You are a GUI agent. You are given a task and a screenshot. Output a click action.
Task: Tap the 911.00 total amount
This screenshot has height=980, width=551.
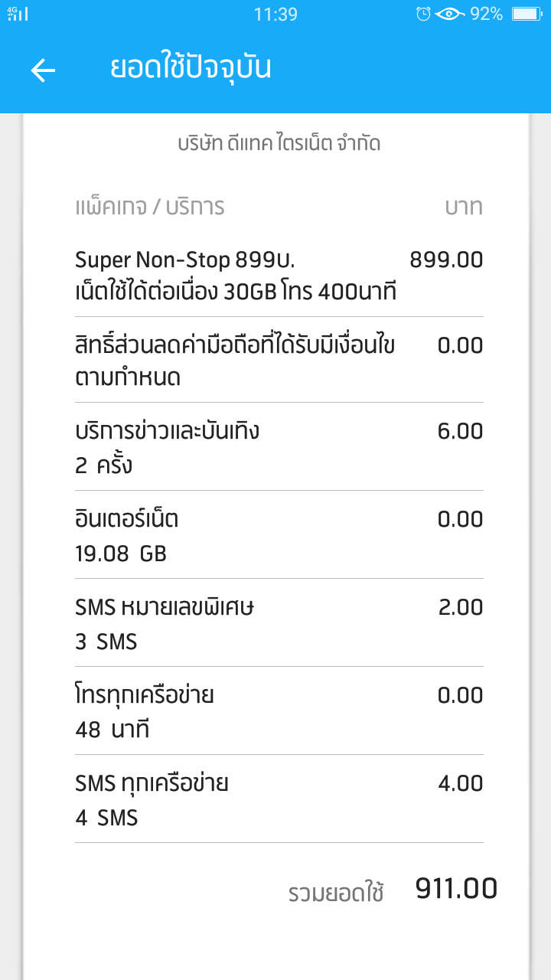click(x=456, y=890)
